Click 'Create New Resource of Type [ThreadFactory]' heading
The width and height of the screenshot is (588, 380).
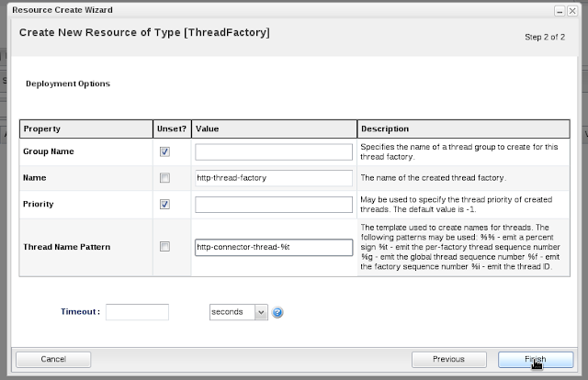tap(144, 33)
